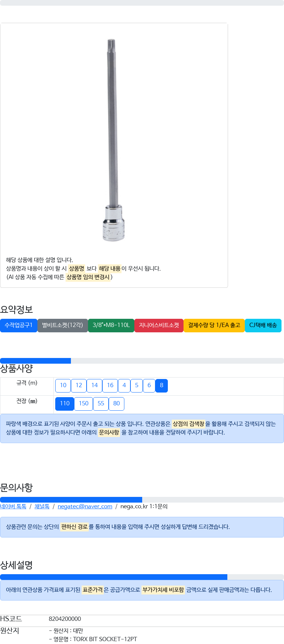Viewport: 284px width, 644px height.
Task: Select the 12 size option
Action: pos(79,385)
